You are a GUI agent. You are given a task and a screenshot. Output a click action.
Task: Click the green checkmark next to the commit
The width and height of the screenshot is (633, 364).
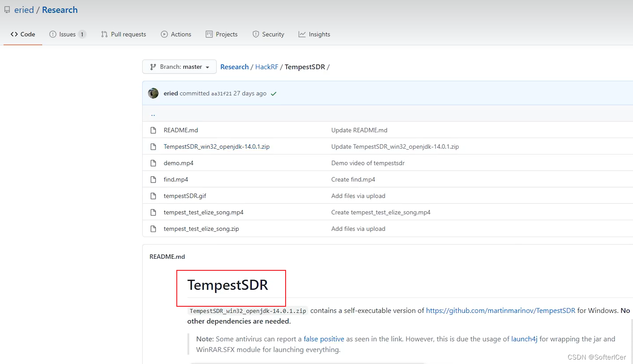[273, 94]
